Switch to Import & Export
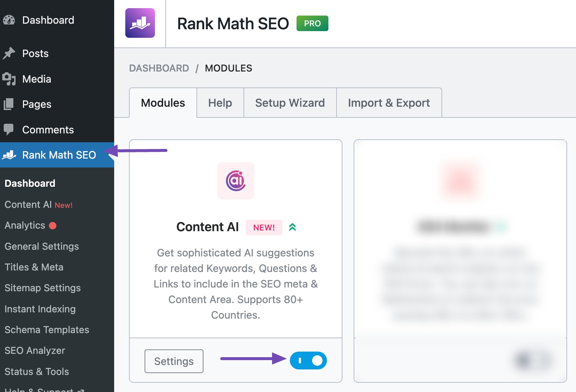This screenshot has width=576, height=392. tap(388, 103)
